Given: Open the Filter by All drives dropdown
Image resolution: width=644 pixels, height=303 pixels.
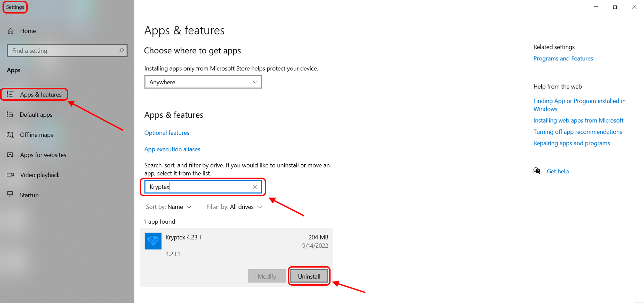Looking at the screenshot, I should (234, 207).
